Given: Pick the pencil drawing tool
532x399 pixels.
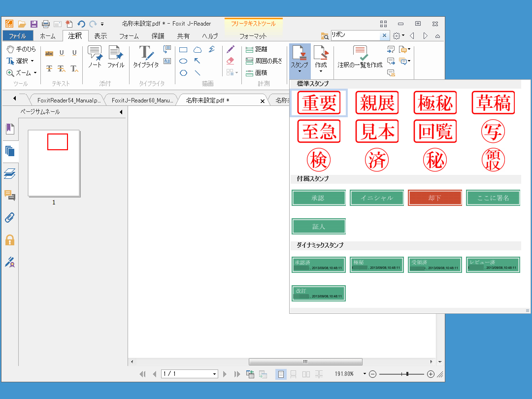Looking at the screenshot, I should coord(231,49).
